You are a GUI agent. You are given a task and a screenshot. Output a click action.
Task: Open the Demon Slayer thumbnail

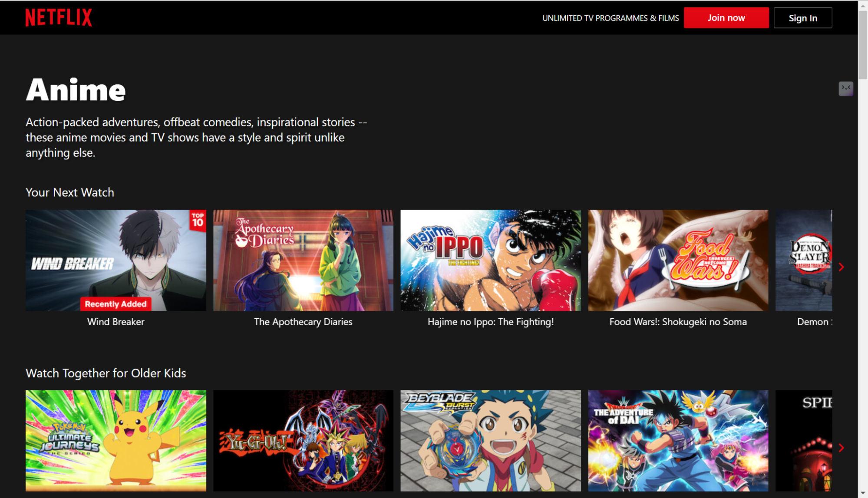click(x=804, y=260)
